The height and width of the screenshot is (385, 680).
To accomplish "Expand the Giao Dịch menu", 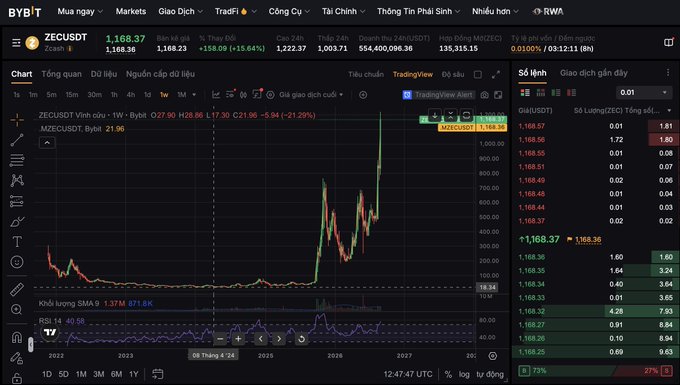I will pyautogui.click(x=180, y=12).
